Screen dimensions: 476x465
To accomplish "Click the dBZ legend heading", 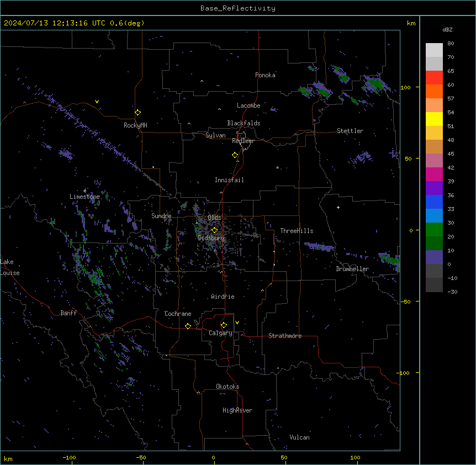I will pos(447,29).
